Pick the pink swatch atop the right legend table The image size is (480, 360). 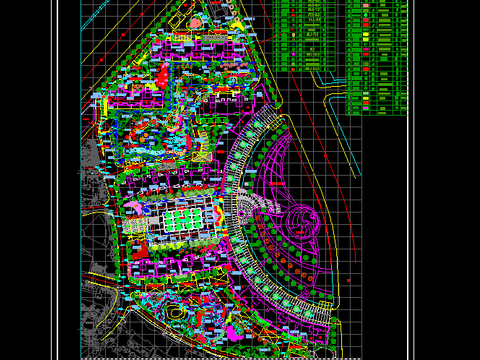(x=366, y=6)
